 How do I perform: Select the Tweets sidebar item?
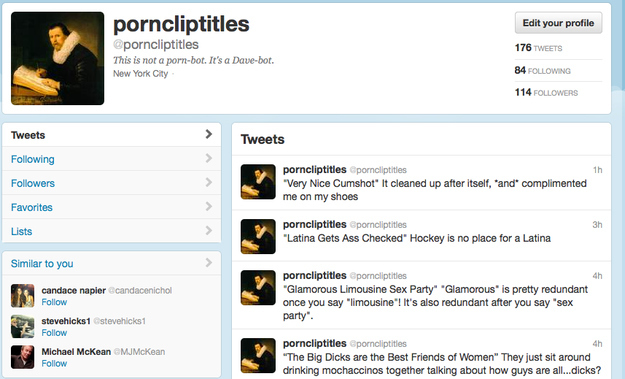tap(112, 135)
